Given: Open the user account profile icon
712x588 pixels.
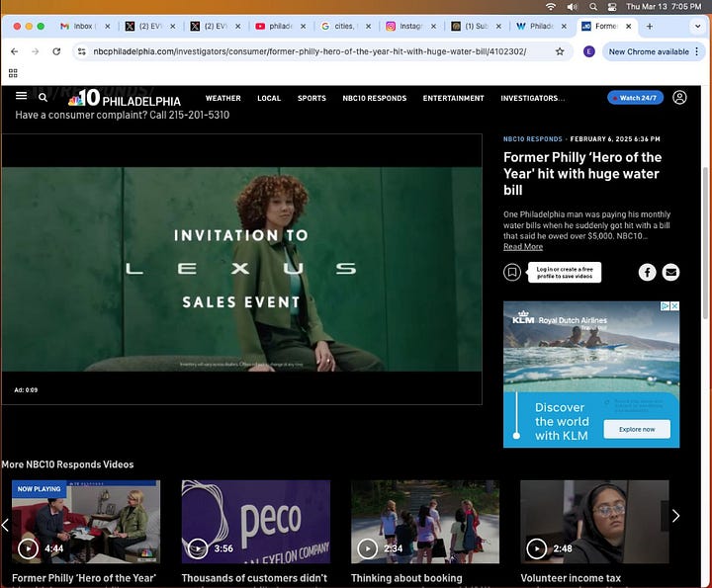Looking at the screenshot, I should point(679,98).
